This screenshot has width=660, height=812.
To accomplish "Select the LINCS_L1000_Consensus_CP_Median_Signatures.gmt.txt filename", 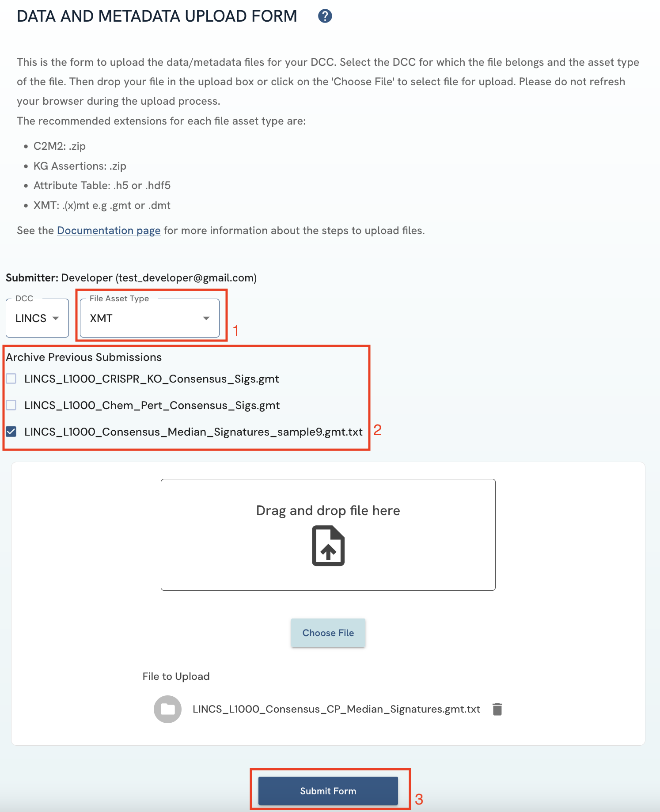I will (x=336, y=709).
